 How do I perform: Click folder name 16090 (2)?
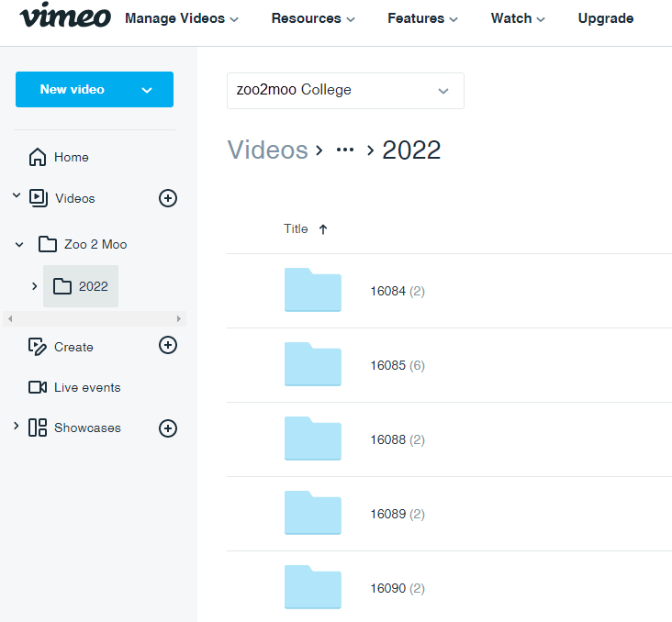click(398, 588)
